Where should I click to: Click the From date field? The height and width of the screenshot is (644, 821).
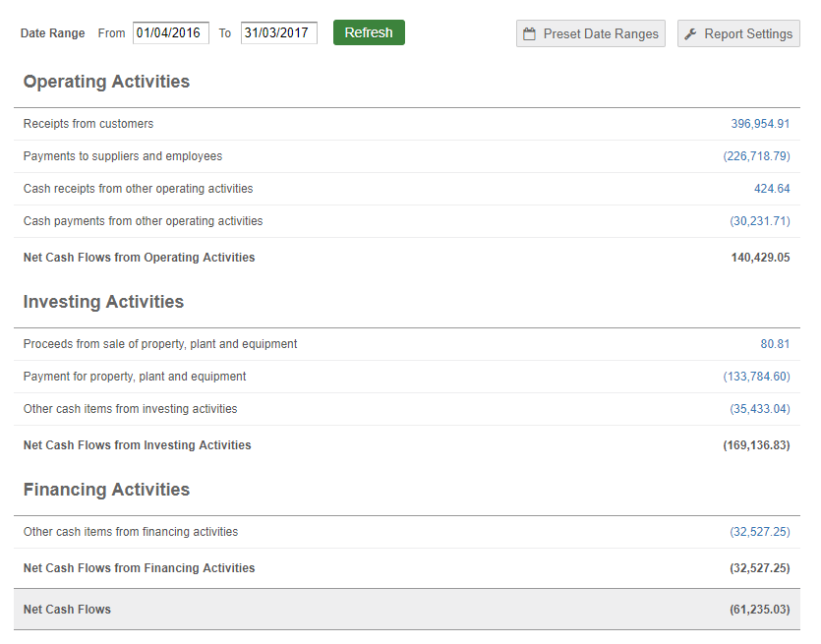click(x=170, y=32)
